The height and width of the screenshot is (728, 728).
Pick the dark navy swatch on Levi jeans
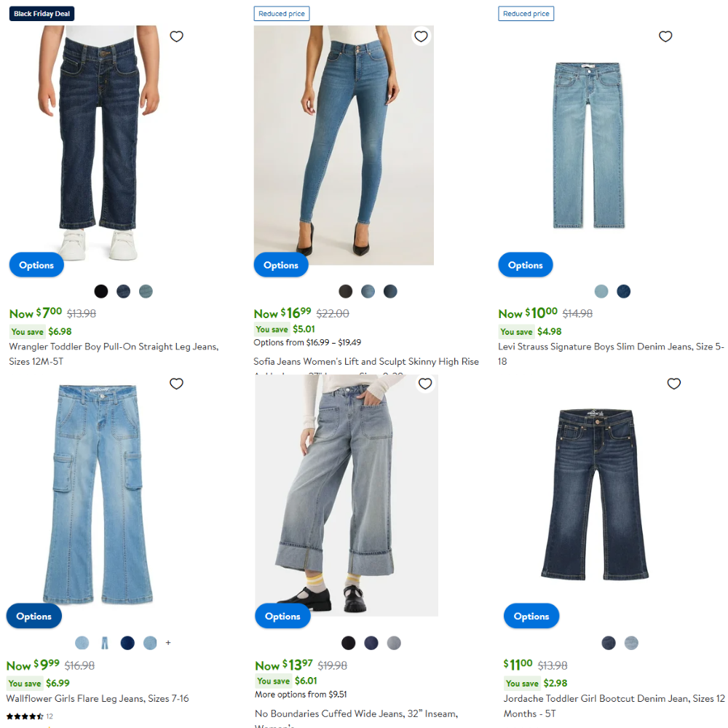tap(624, 291)
